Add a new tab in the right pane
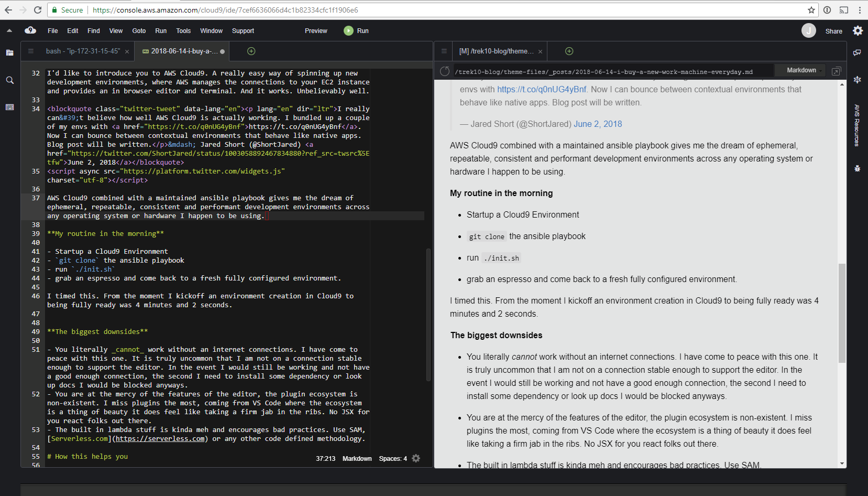The width and height of the screenshot is (868, 496). coord(569,51)
